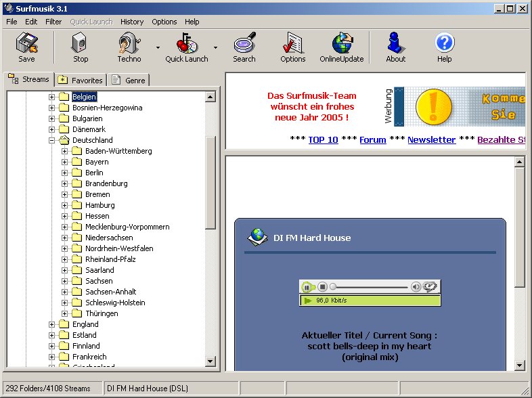Click the open Deutschland folder icon
This screenshot has height=398, width=532.
click(x=64, y=140)
